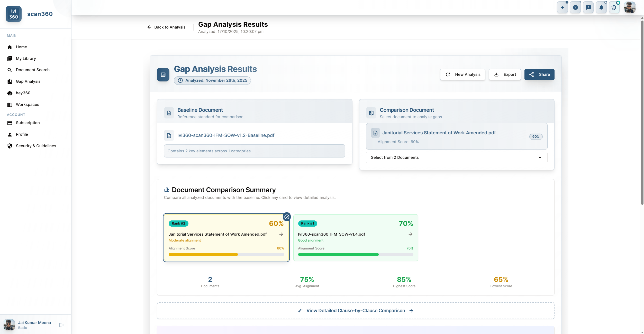Open Gap Analysis in sidebar
Image resolution: width=644 pixels, height=334 pixels.
(28, 81)
